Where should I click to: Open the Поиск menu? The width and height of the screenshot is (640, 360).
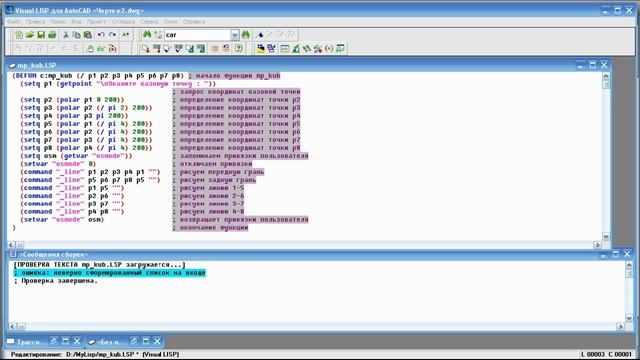[x=58, y=22]
